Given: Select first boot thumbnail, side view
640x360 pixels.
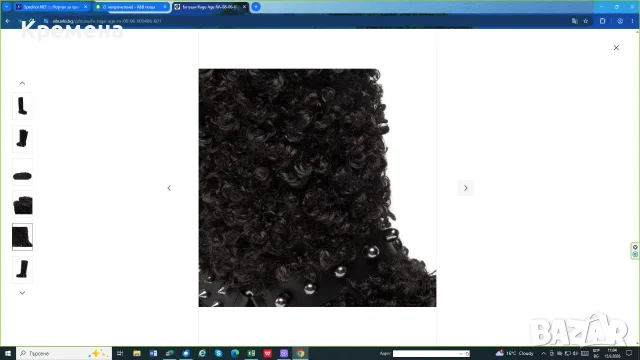Looking at the screenshot, I should (22, 106).
